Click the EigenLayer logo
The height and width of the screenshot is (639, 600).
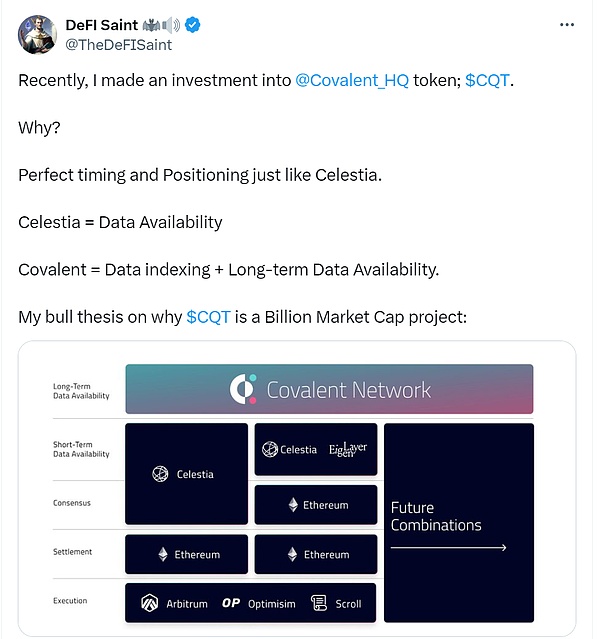pyautogui.click(x=348, y=450)
